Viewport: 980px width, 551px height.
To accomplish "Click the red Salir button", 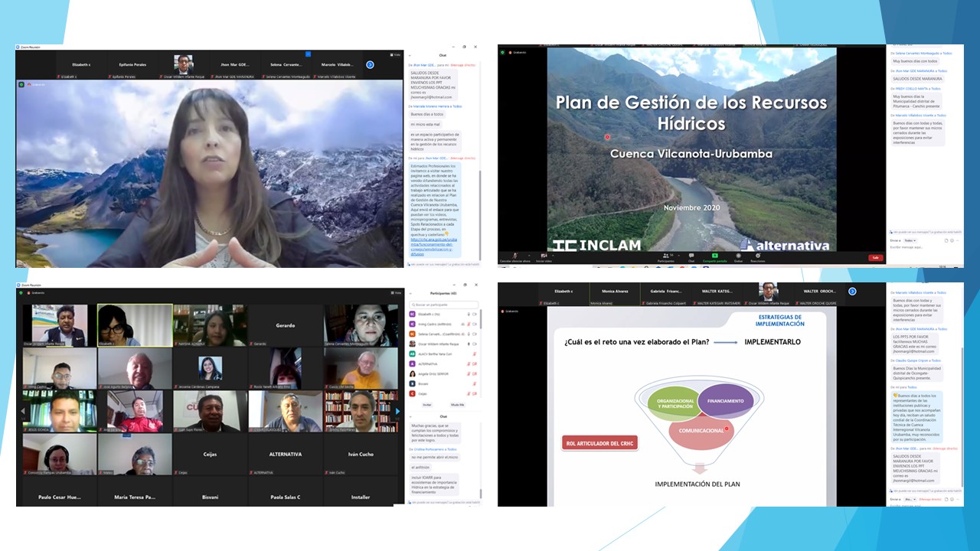I will coord(875,258).
